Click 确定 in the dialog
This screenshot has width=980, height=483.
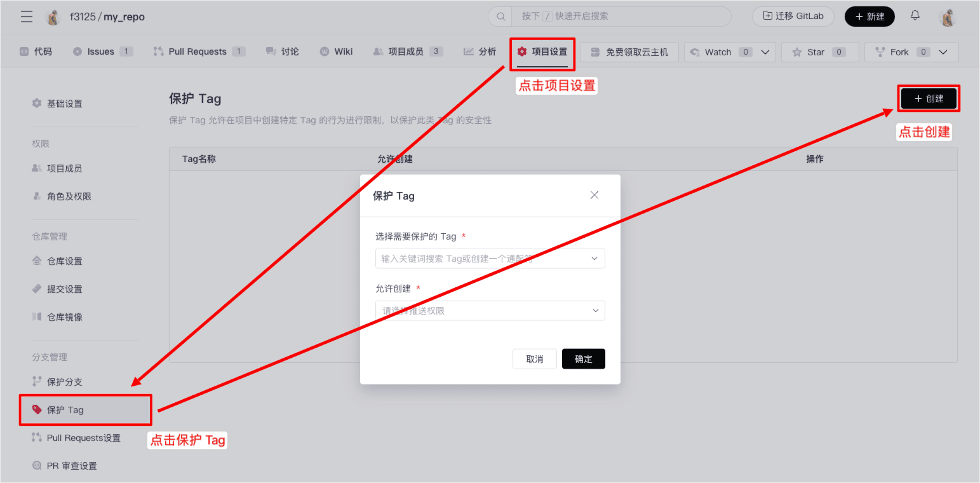point(584,359)
